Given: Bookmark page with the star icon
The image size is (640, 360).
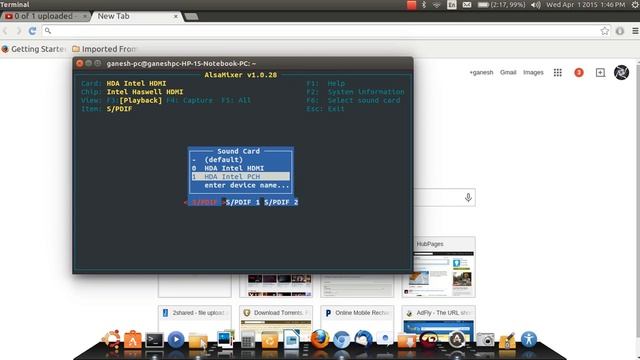Looking at the screenshot, I should pos(604,31).
